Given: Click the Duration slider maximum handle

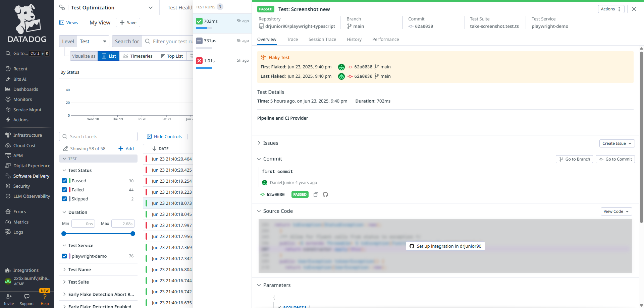Looking at the screenshot, I should pyautogui.click(x=133, y=234).
